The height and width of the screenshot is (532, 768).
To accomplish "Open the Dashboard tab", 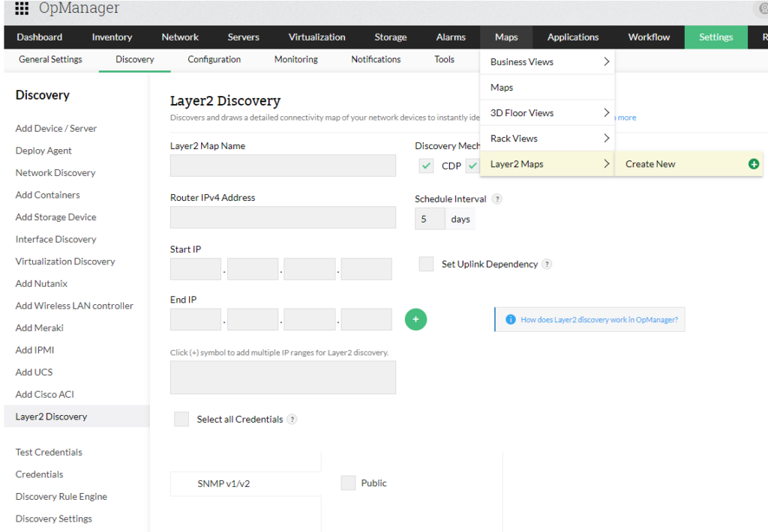I will (x=39, y=37).
